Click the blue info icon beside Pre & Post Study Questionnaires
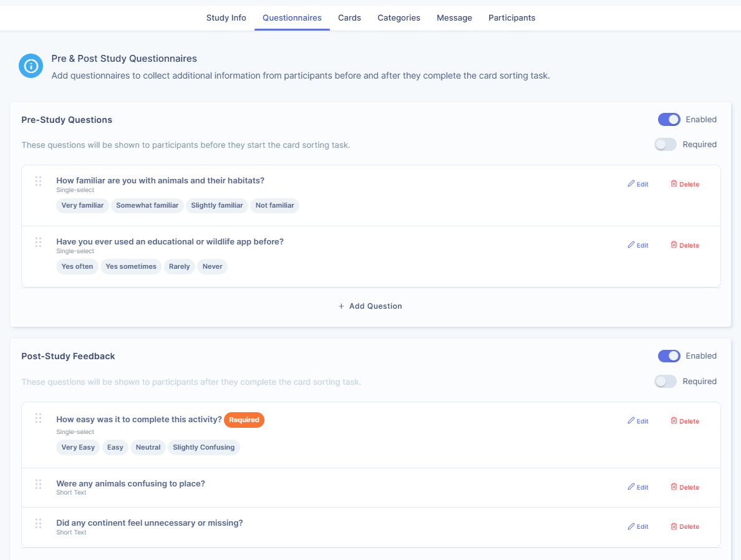 [x=31, y=66]
